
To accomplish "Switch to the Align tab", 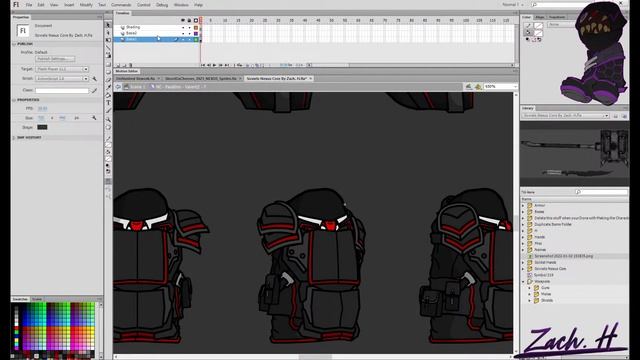I will (x=540, y=17).
